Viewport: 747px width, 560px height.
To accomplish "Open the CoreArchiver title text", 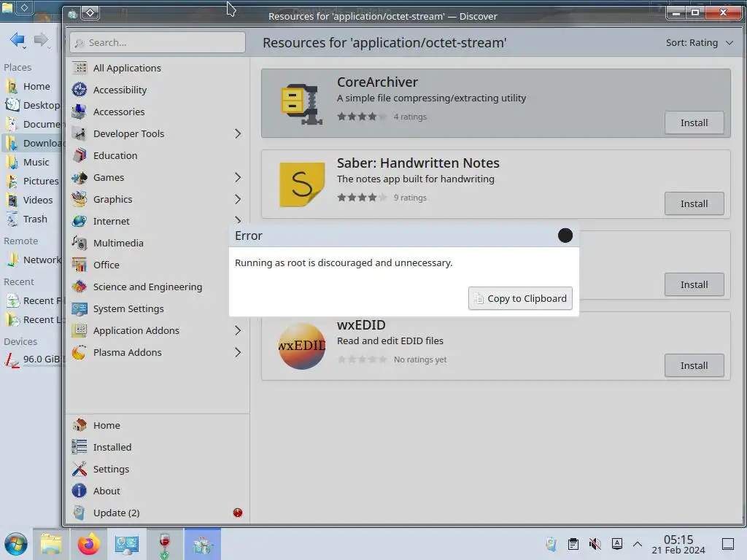I will click(377, 82).
